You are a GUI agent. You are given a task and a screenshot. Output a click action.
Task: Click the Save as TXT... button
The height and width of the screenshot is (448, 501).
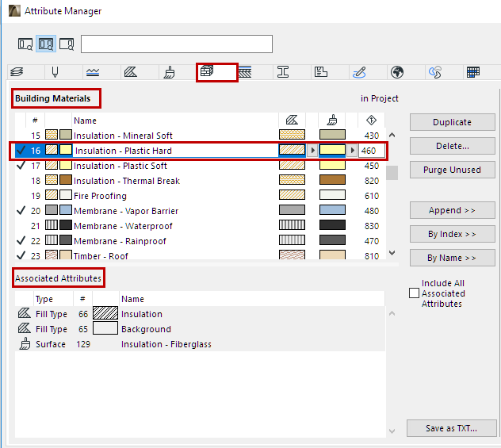(452, 428)
